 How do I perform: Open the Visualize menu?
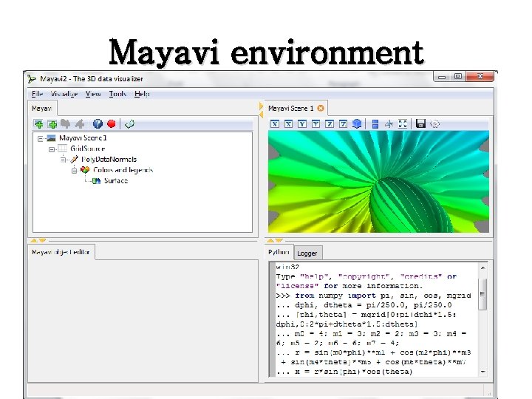(64, 94)
